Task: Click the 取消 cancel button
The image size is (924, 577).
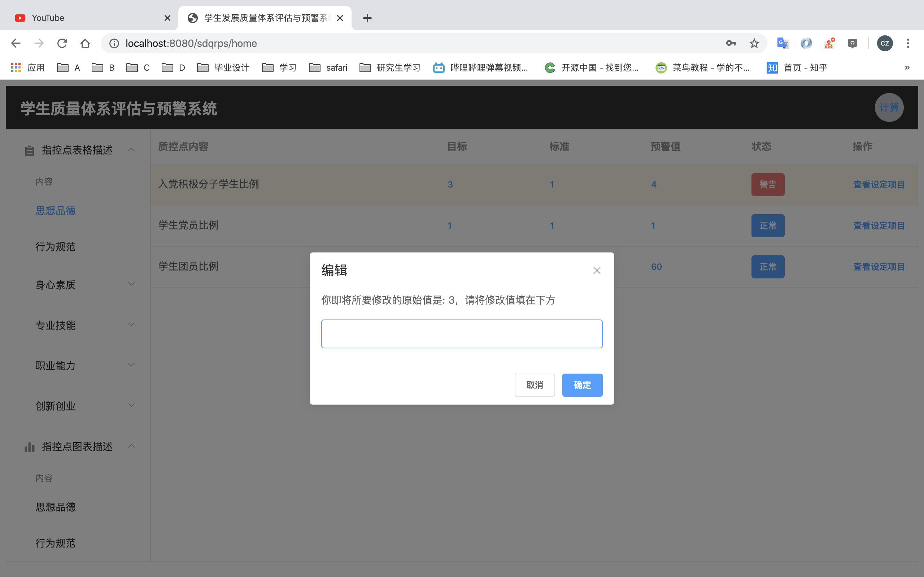Action: coord(534,385)
